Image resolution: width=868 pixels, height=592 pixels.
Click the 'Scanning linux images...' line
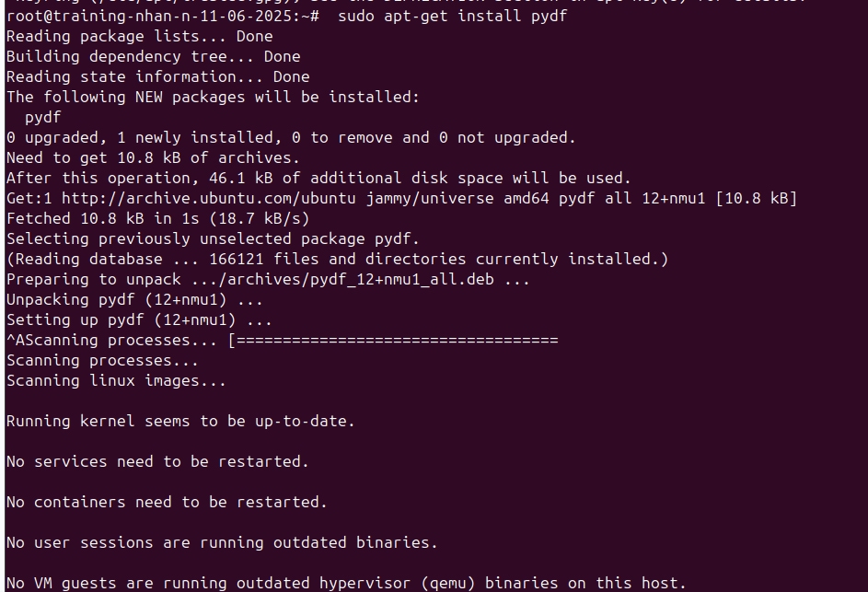[116, 381]
